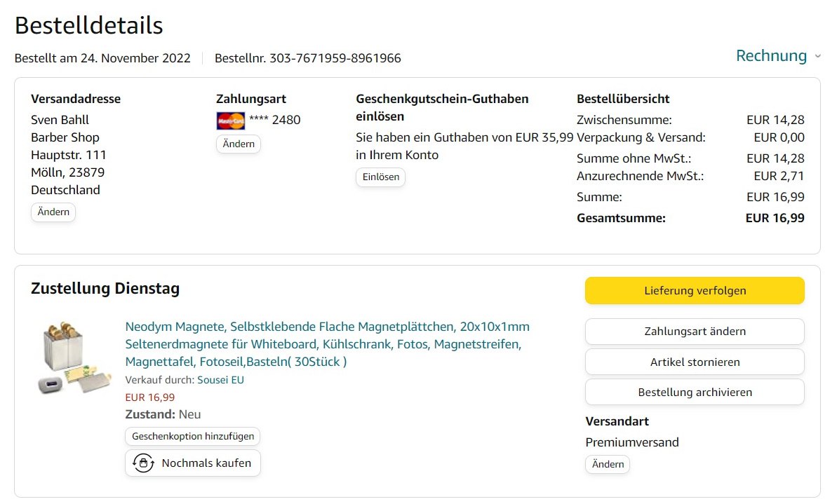Click the buy-again cart icon
The width and height of the screenshot is (837, 504).
[144, 463]
